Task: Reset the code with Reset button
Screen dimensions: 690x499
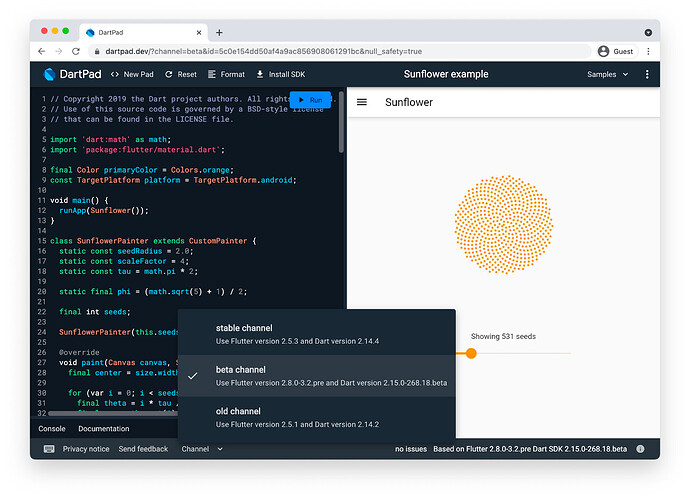Action: (181, 74)
